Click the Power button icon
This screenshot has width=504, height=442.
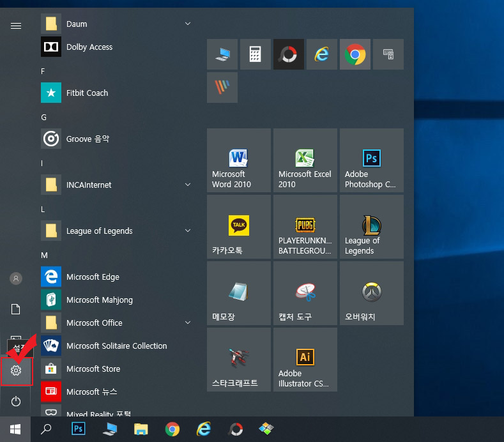(x=16, y=402)
